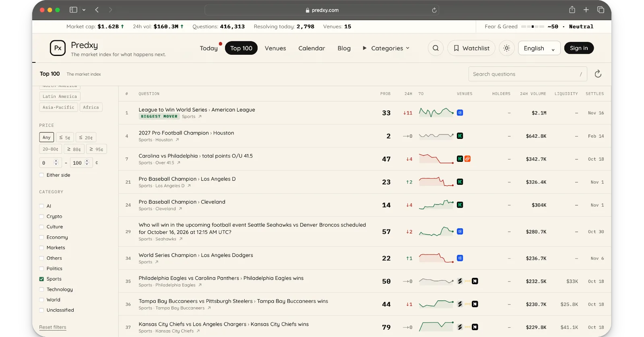The height and width of the screenshot is (337, 644).
Task: Show the Safari tab overview icon
Action: click(601, 10)
